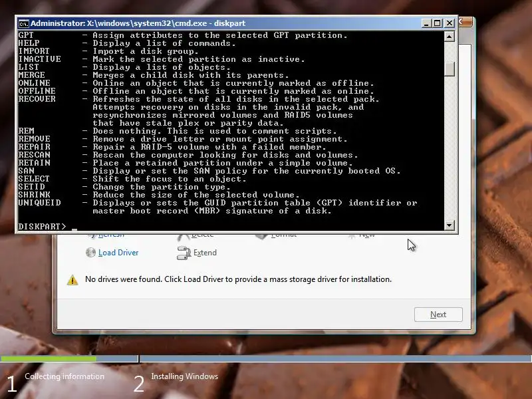Viewport: 532px width, 399px height.
Task: Click the ONLINE command line
Action: click(x=196, y=83)
